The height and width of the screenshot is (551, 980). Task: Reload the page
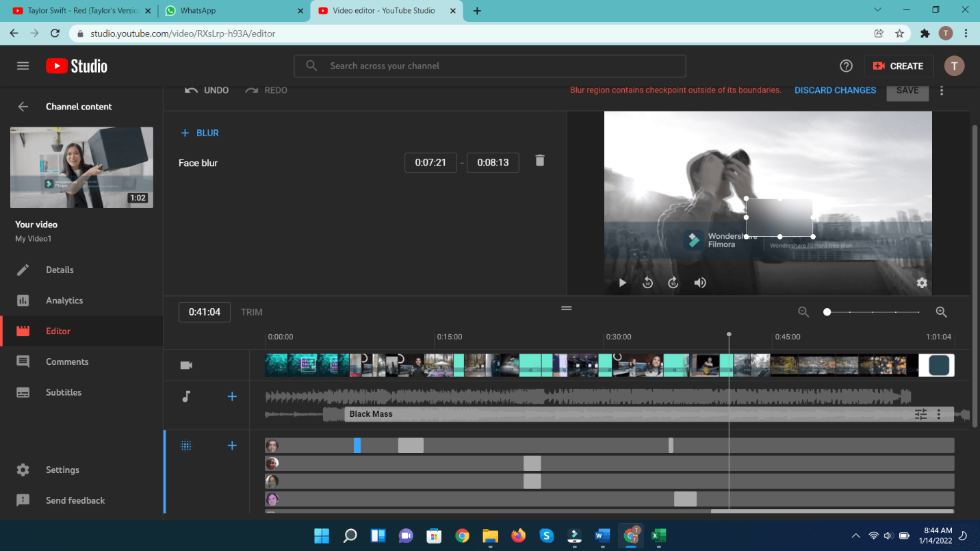(x=55, y=33)
